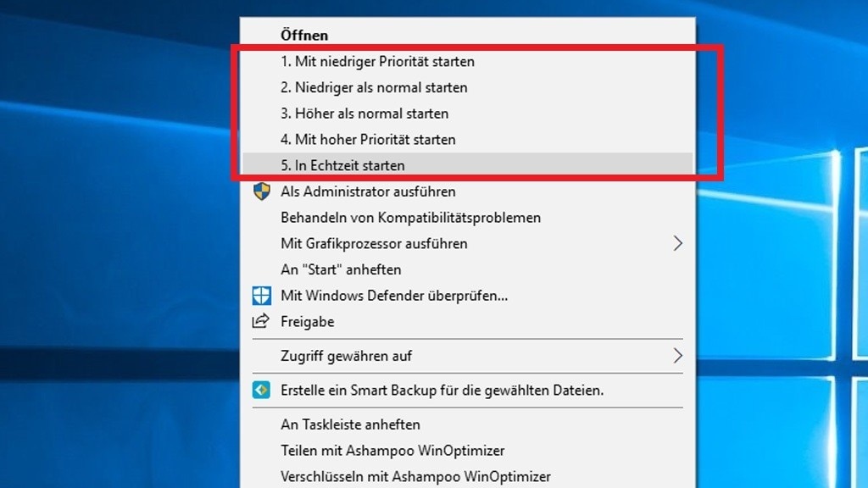Select 4. Mit hoher Priorität starten

pos(368,139)
